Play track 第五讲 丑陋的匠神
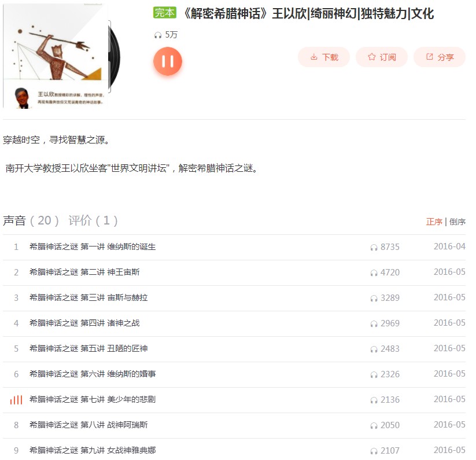This screenshot has width=476, height=460. (88, 348)
